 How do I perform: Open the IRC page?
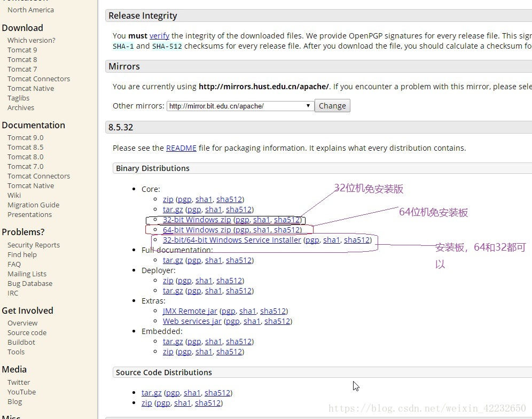click(13, 293)
